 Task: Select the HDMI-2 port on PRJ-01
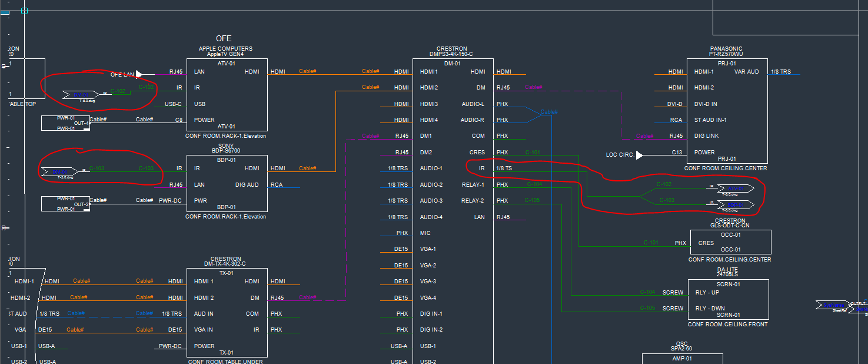click(704, 88)
